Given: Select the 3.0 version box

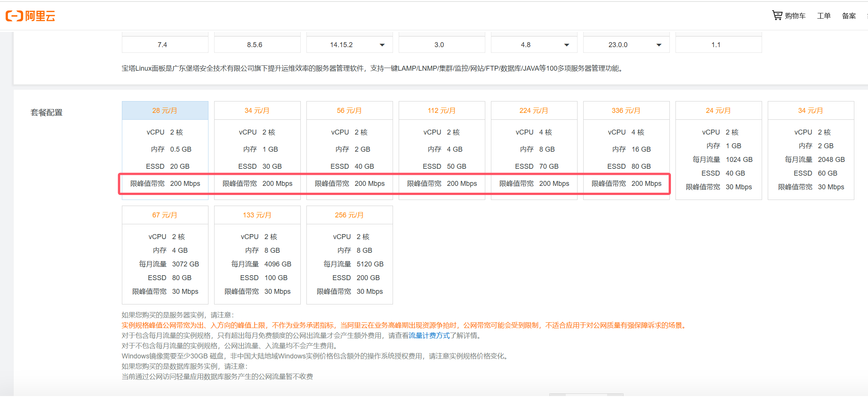Looking at the screenshot, I should click(442, 44).
